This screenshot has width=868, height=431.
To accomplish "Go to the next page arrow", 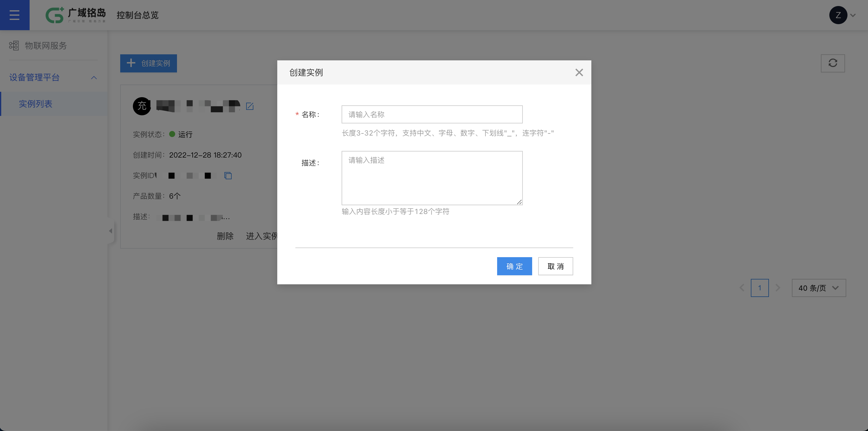I will click(x=778, y=288).
